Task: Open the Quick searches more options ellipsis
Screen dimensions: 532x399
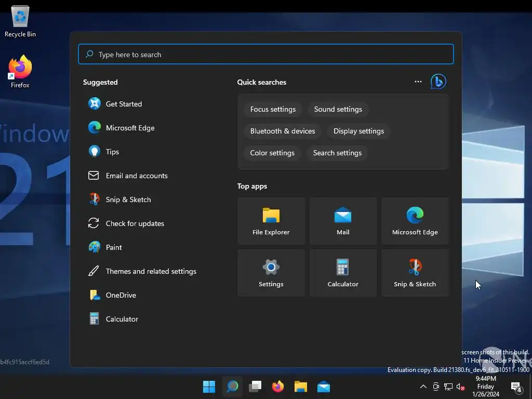Action: point(418,82)
